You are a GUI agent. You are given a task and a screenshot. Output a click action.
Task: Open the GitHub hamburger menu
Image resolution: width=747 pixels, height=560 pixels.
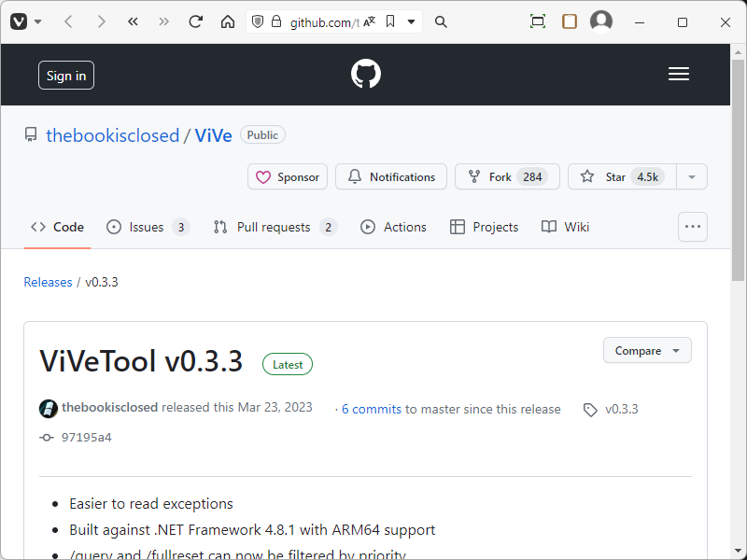click(x=679, y=74)
